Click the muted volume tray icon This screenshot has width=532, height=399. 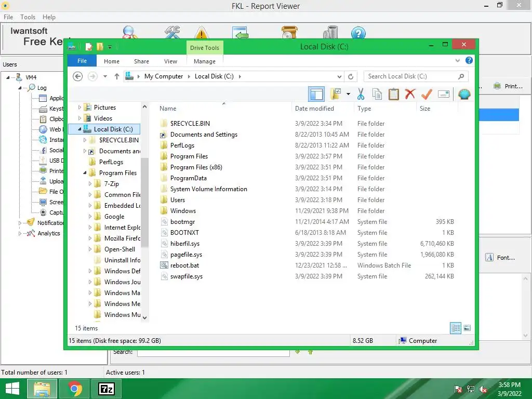click(483, 389)
